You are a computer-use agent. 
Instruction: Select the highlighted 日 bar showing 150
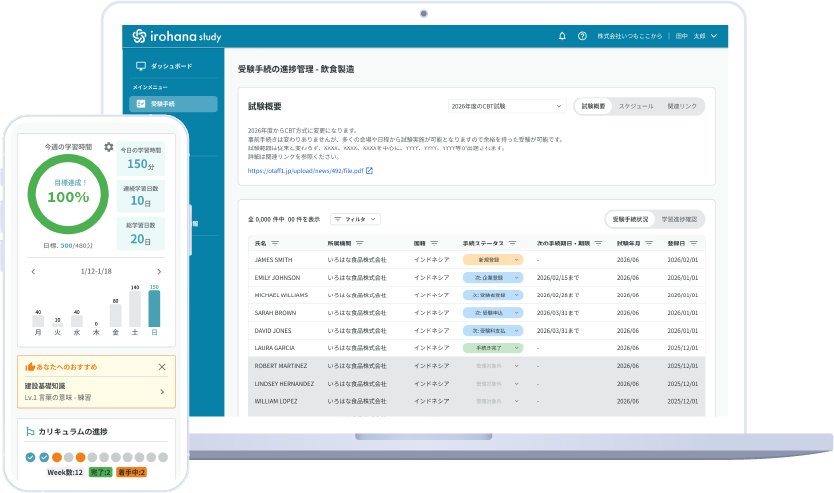click(x=154, y=309)
